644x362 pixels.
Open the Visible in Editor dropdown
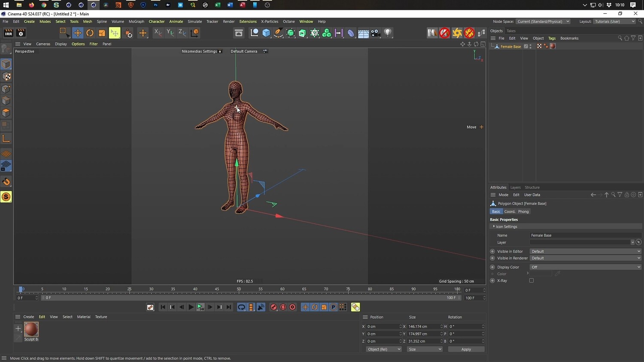click(x=585, y=251)
